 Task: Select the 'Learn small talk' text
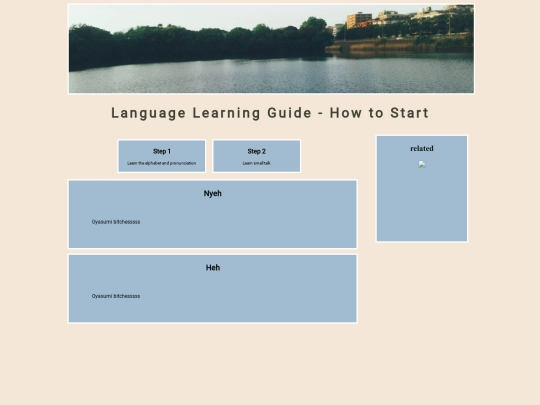[257, 163]
